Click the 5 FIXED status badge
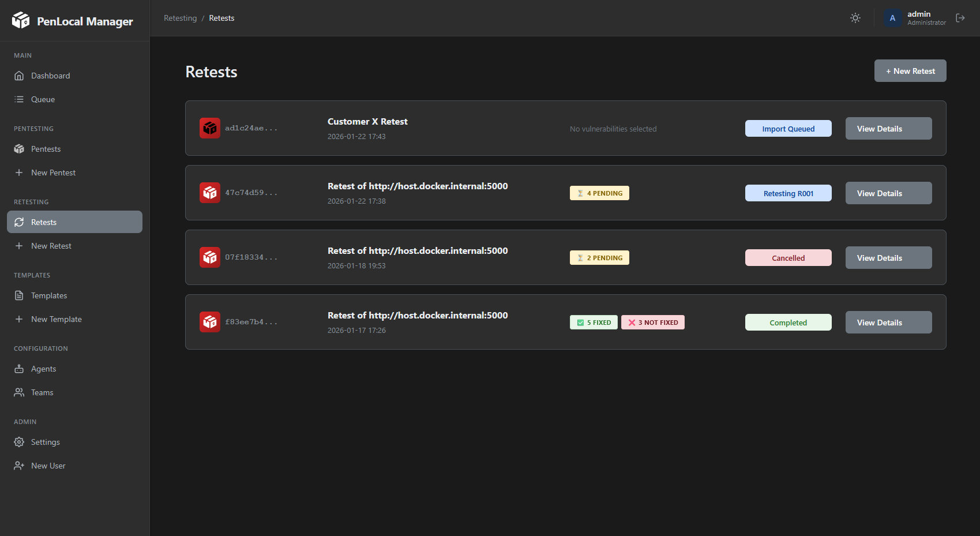 pyautogui.click(x=594, y=322)
